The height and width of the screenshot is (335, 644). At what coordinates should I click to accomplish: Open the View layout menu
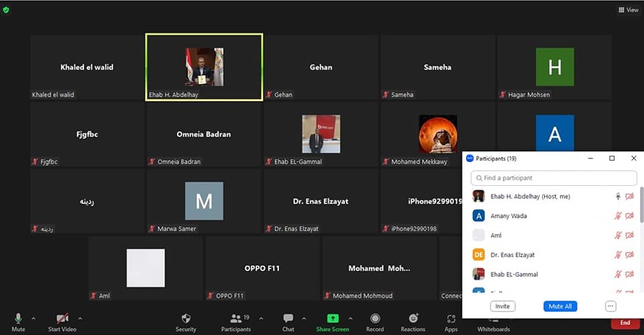629,10
